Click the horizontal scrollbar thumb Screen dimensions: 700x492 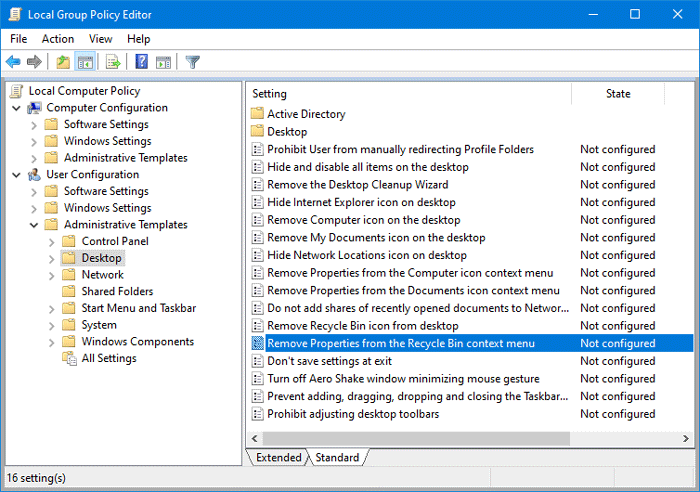point(416,438)
